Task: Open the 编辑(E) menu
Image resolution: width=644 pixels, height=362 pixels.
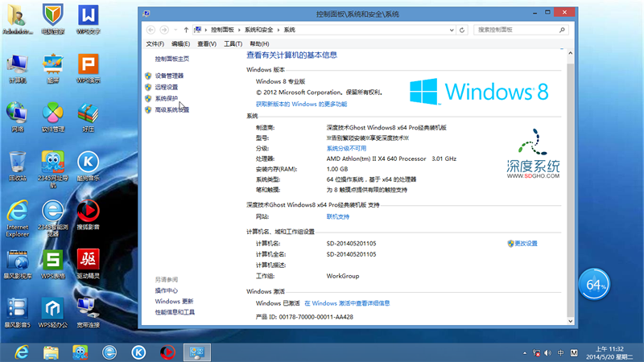Action: pos(180,44)
